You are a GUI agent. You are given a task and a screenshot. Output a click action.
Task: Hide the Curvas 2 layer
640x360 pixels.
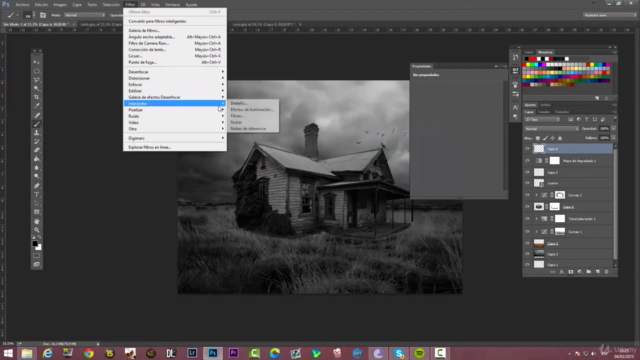[x=527, y=195]
